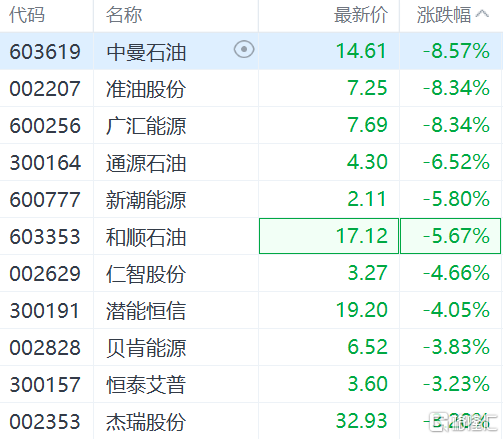
Task: Open 中曼石油 stock name
Action: (x=146, y=52)
